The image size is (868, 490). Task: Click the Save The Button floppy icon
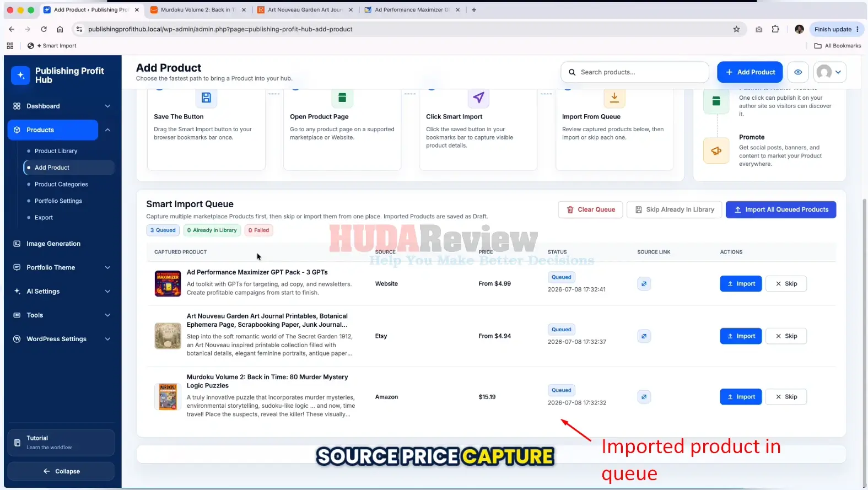206,98
